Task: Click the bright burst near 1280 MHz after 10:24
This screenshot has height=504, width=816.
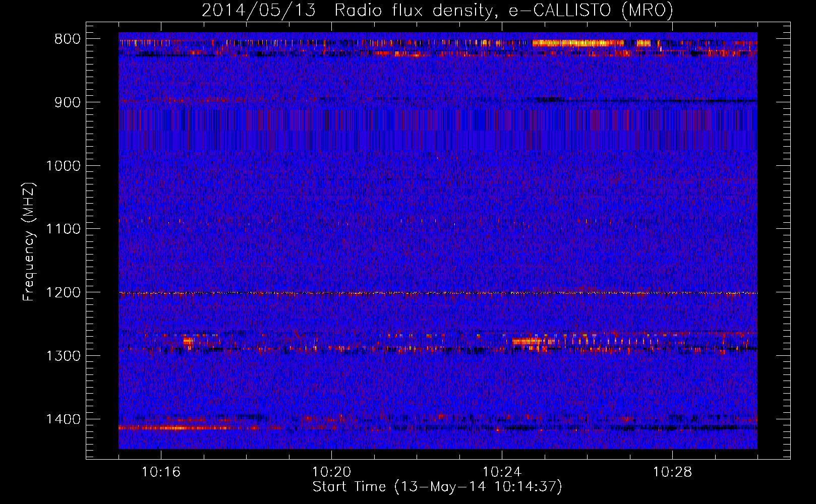Action: coord(527,342)
